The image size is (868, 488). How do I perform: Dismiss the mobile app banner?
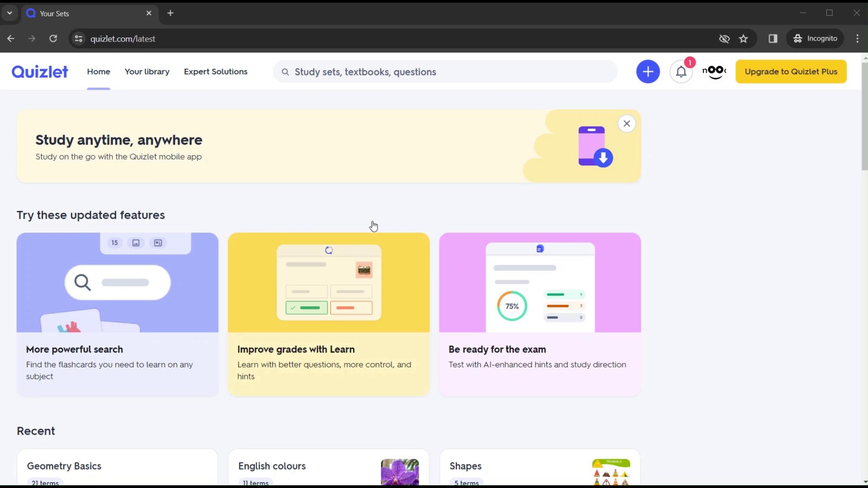[627, 123]
